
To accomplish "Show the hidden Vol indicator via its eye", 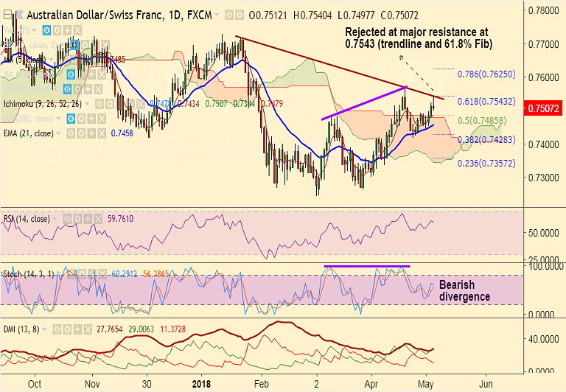I will 46,30.
